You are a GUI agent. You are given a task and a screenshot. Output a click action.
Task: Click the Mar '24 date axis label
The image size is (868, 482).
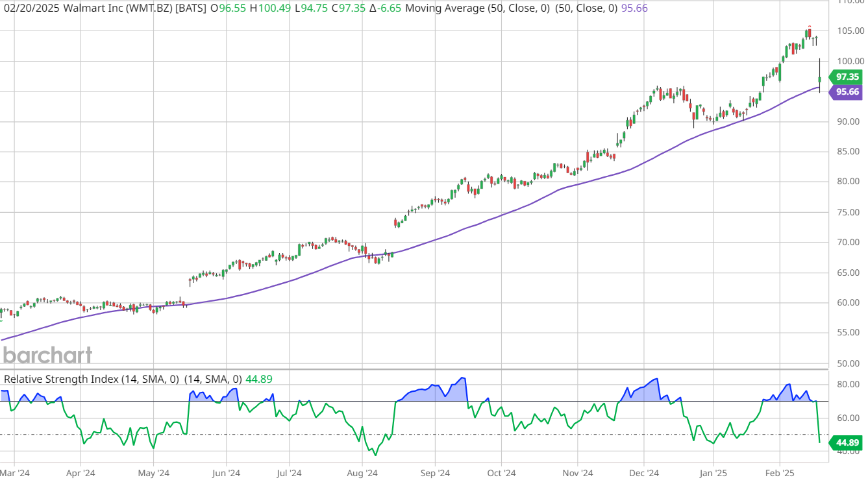pyautogui.click(x=15, y=473)
